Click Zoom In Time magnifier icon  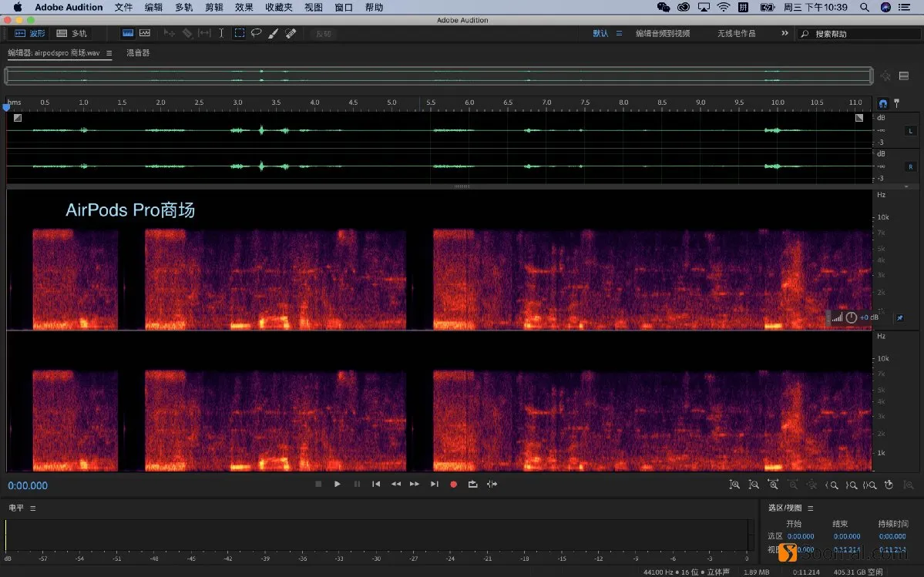pos(773,485)
